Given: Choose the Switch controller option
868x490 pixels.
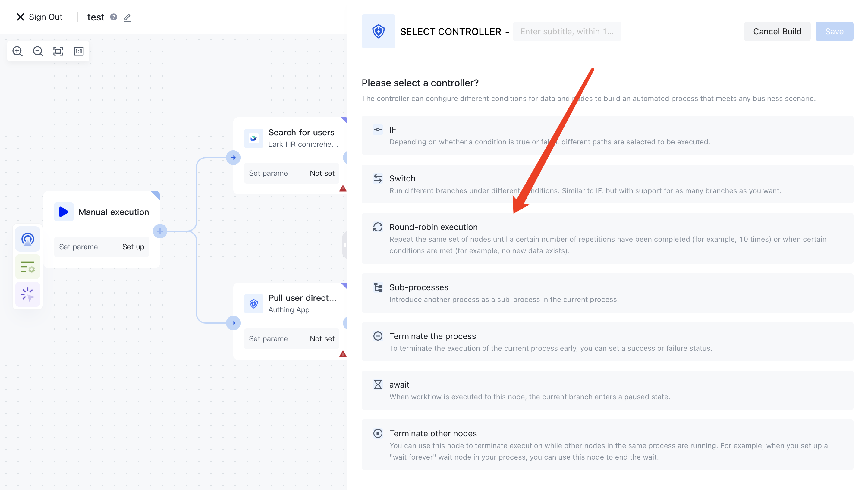Looking at the screenshot, I should 607,184.
